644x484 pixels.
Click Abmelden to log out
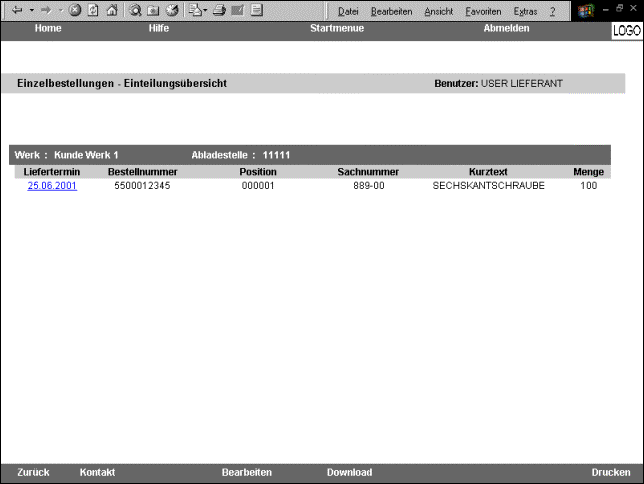pos(506,28)
